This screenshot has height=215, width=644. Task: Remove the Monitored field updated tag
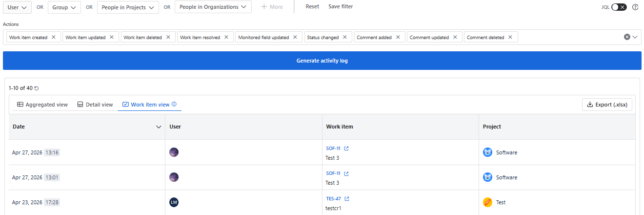295,37
